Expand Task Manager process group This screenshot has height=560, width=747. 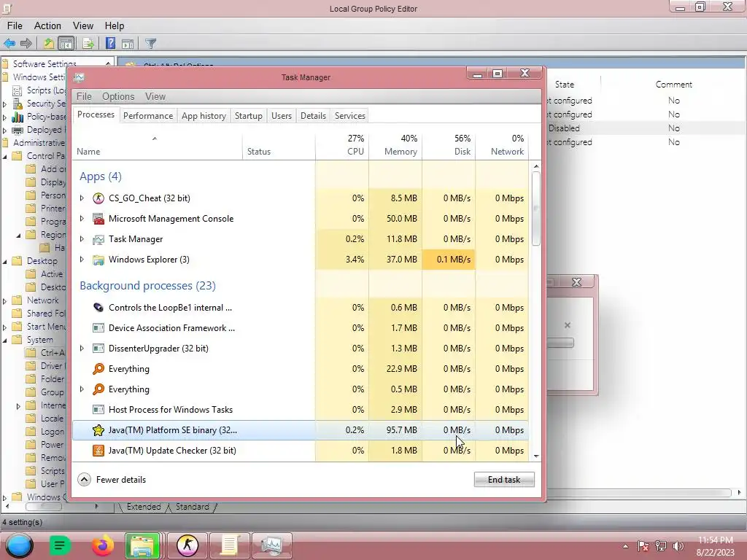click(82, 239)
